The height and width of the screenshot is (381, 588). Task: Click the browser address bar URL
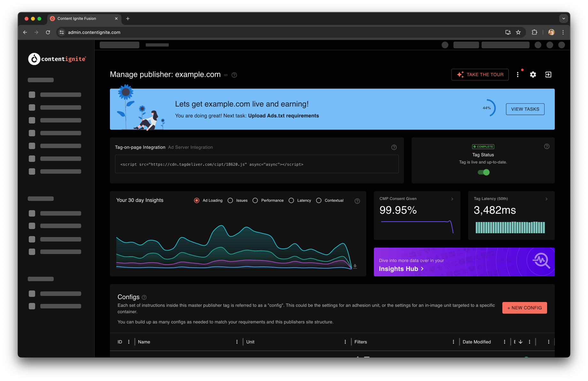coord(94,32)
